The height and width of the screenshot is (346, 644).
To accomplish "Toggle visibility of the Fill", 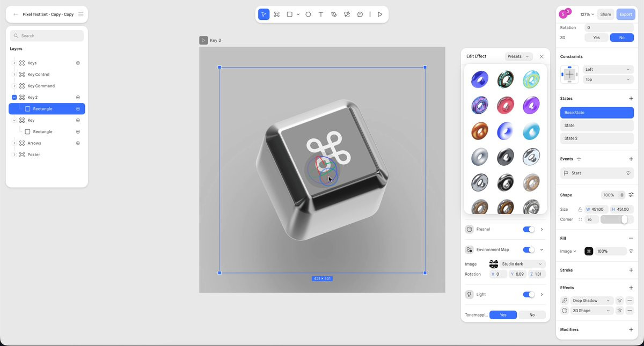I will point(631,251).
